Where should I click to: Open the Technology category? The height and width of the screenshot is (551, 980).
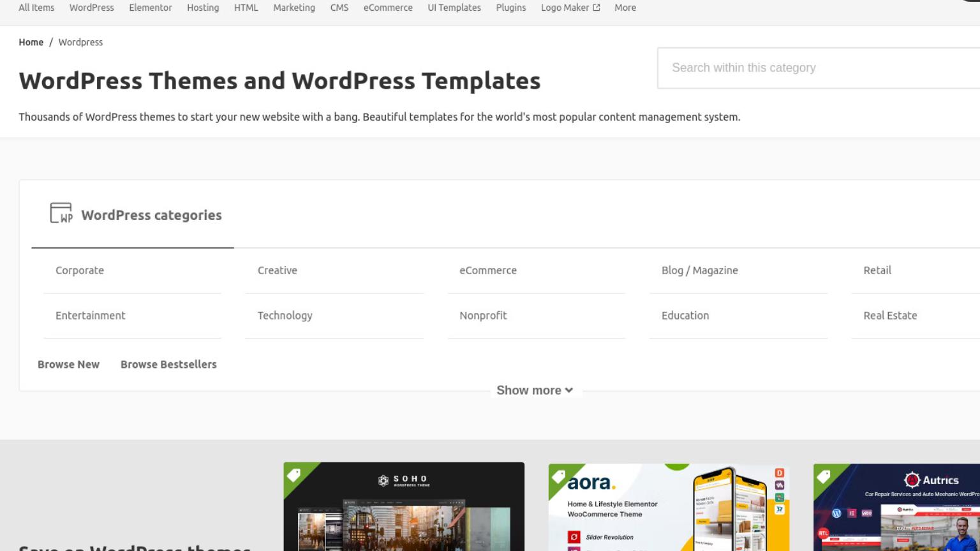[285, 316]
